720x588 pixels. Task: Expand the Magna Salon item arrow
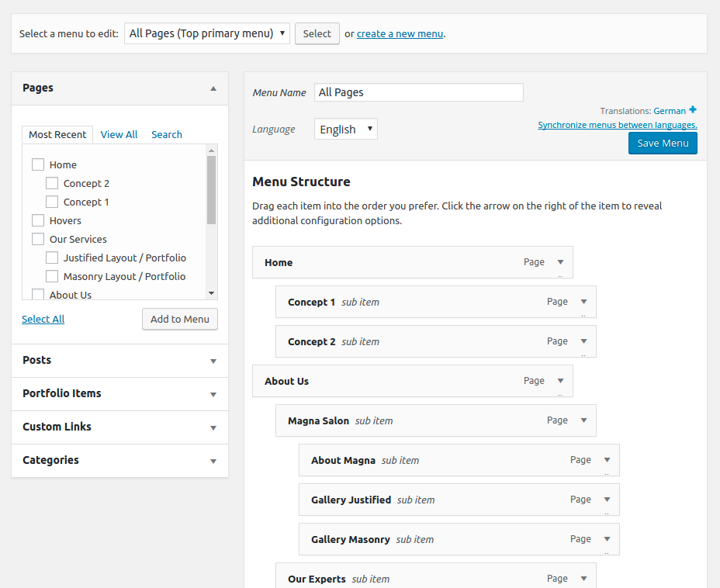click(x=583, y=420)
